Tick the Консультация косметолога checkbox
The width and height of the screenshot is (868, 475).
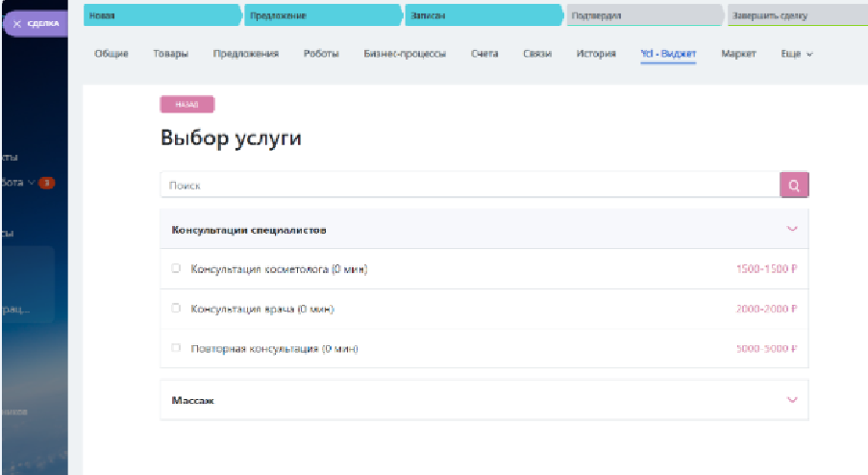176,269
